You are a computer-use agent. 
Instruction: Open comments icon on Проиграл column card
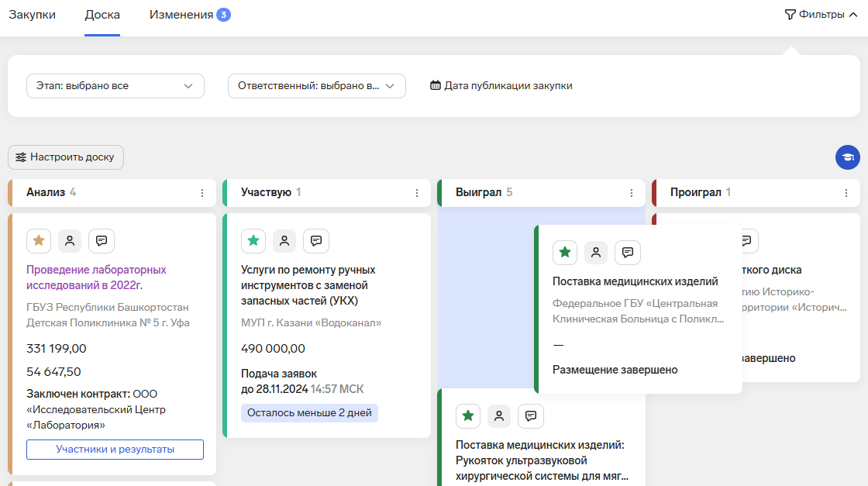747,241
